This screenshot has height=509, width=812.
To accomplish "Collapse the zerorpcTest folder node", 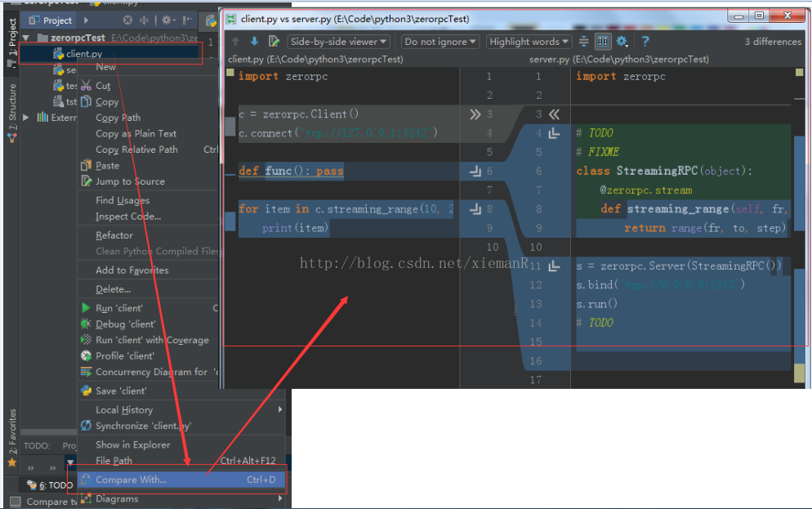I will point(26,38).
